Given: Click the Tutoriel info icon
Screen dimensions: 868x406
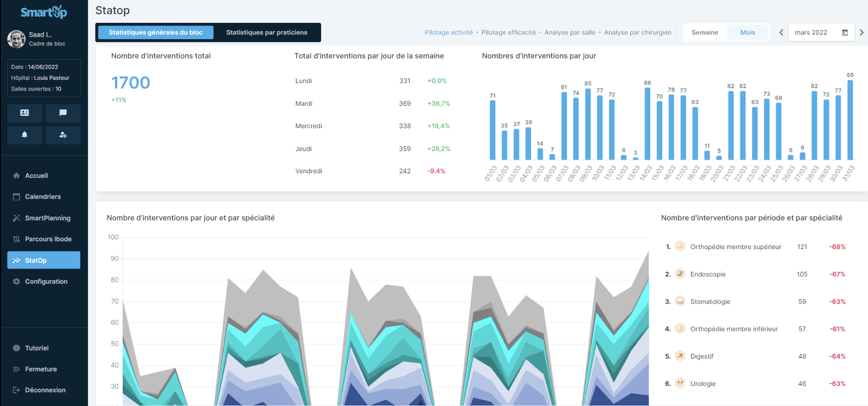Looking at the screenshot, I should [x=17, y=348].
